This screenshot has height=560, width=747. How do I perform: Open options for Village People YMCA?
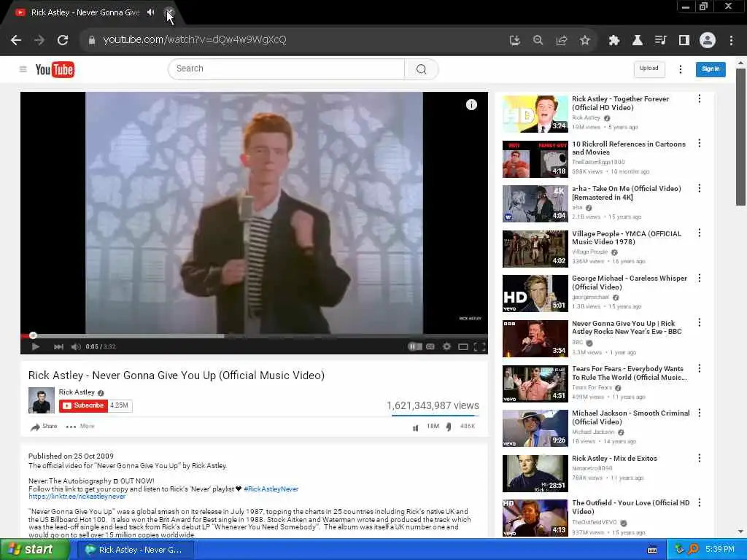pos(700,233)
